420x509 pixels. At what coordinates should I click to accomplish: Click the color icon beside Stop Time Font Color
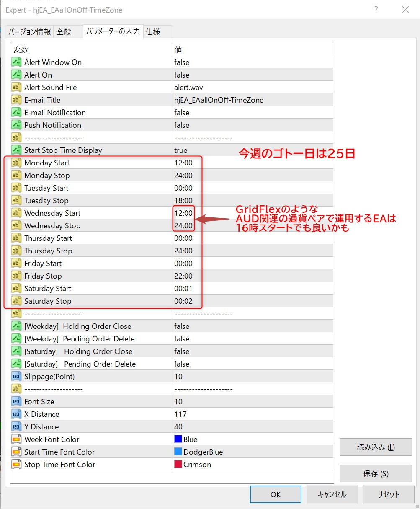point(16,465)
